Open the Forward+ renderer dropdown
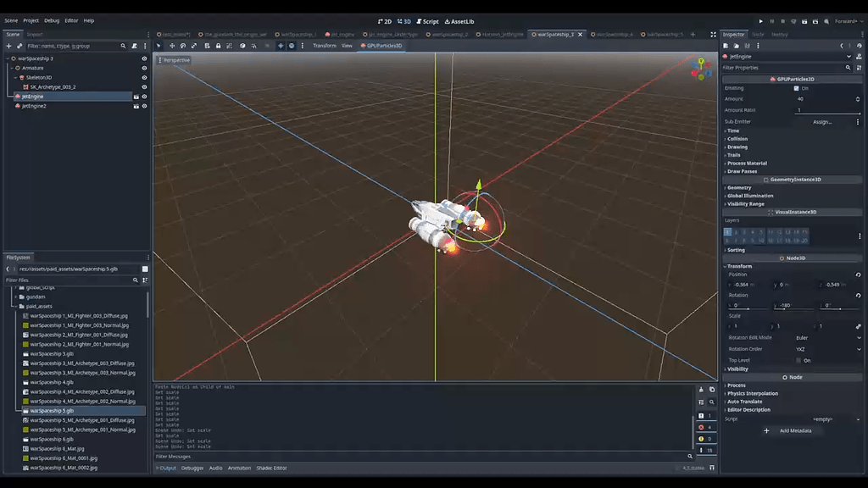Viewport: 868px width, 488px height. click(849, 21)
